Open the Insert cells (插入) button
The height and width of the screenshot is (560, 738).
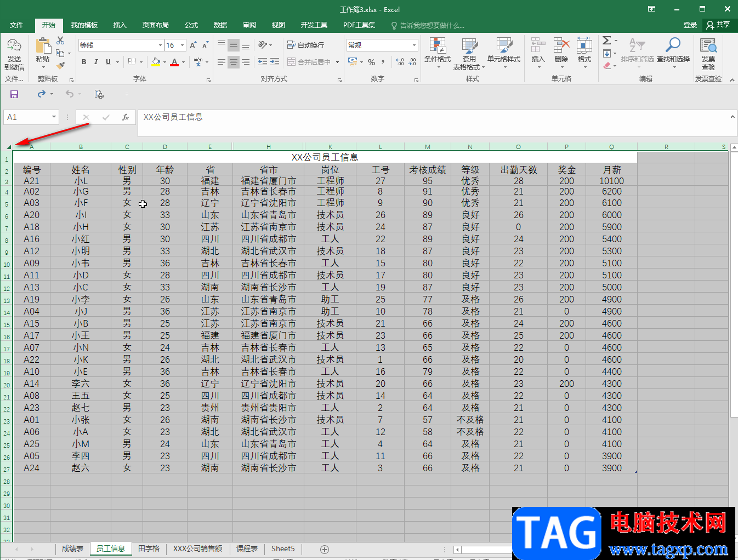click(x=538, y=54)
